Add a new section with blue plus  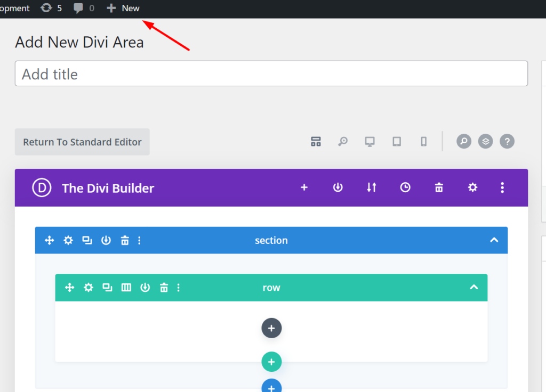point(271,386)
